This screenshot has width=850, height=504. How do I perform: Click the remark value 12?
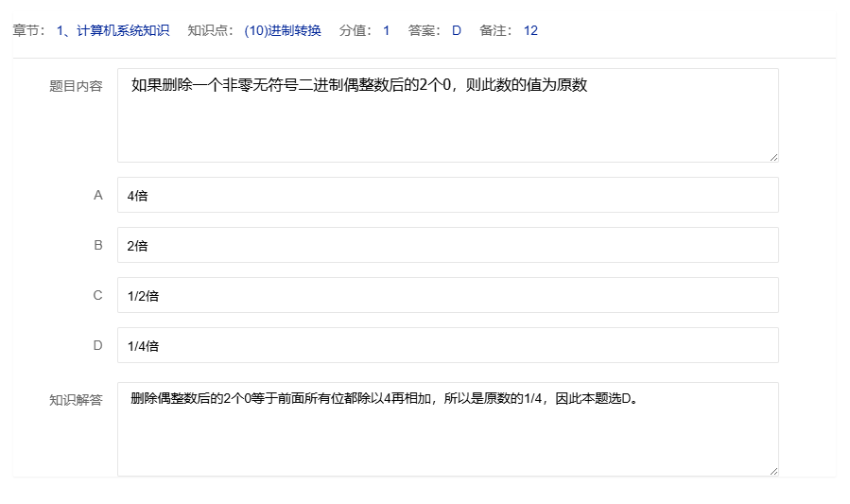(530, 30)
